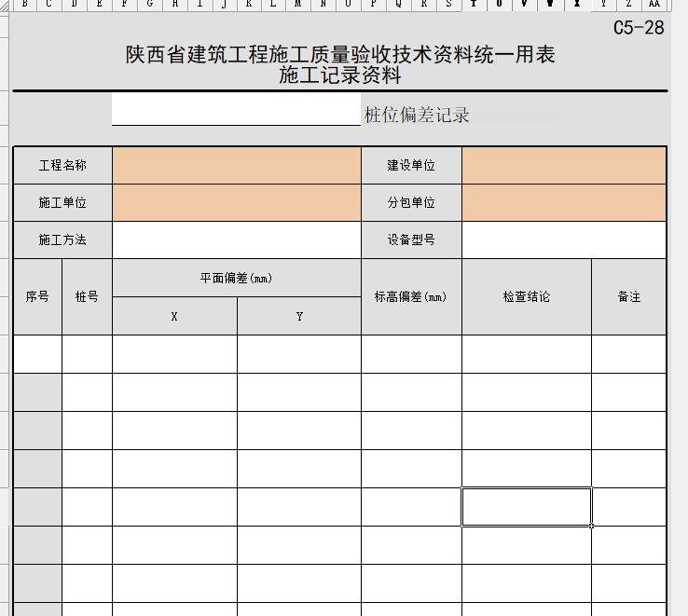688x616 pixels.
Task: Select the 施工单位 orange input cell
Action: [x=236, y=202]
